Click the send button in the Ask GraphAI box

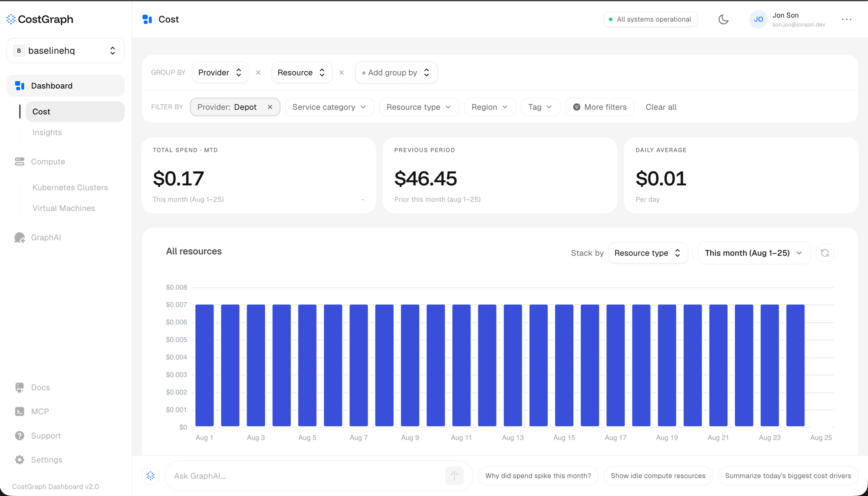pos(454,476)
